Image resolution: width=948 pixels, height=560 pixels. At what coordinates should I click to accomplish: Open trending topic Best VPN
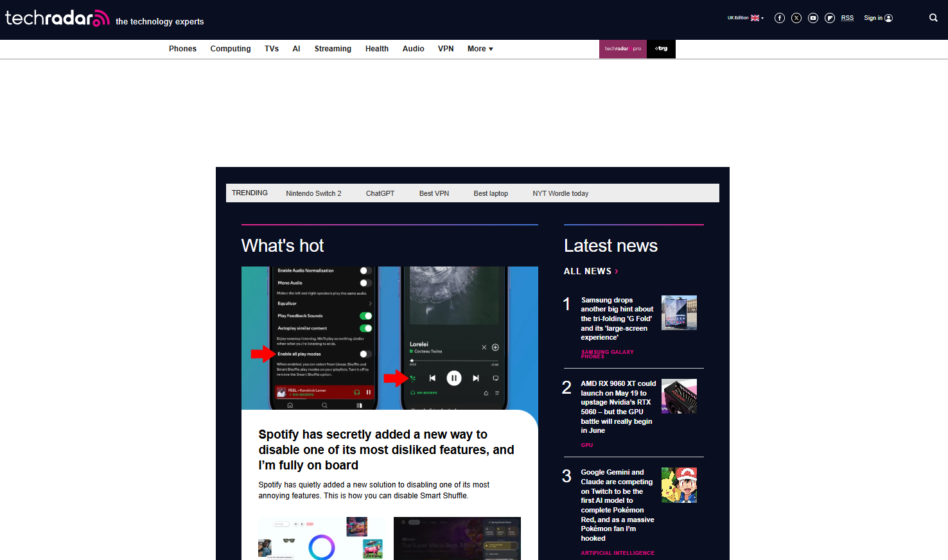coord(434,193)
